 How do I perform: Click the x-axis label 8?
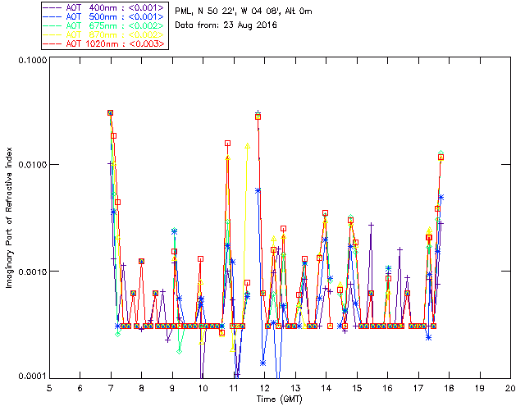pyautogui.click(x=142, y=388)
